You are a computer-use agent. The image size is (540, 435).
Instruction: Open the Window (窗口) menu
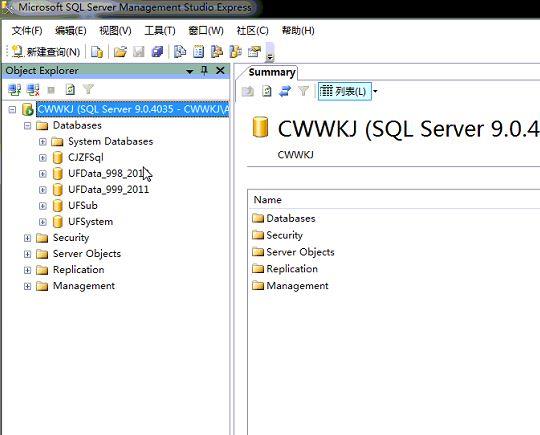click(x=206, y=31)
